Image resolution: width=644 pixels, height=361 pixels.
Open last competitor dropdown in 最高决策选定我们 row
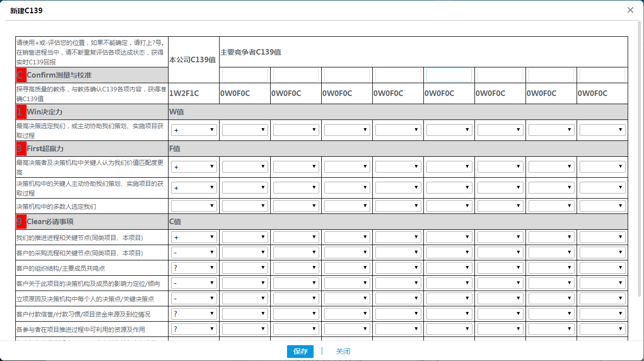(603, 130)
